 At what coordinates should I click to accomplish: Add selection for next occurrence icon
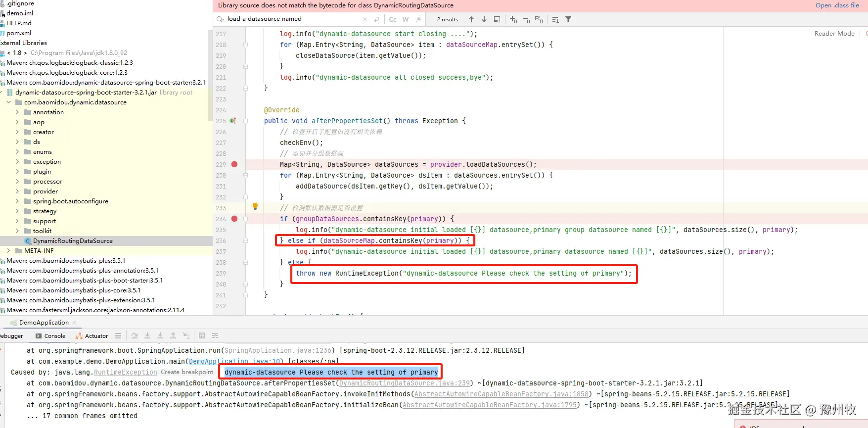coord(513,19)
